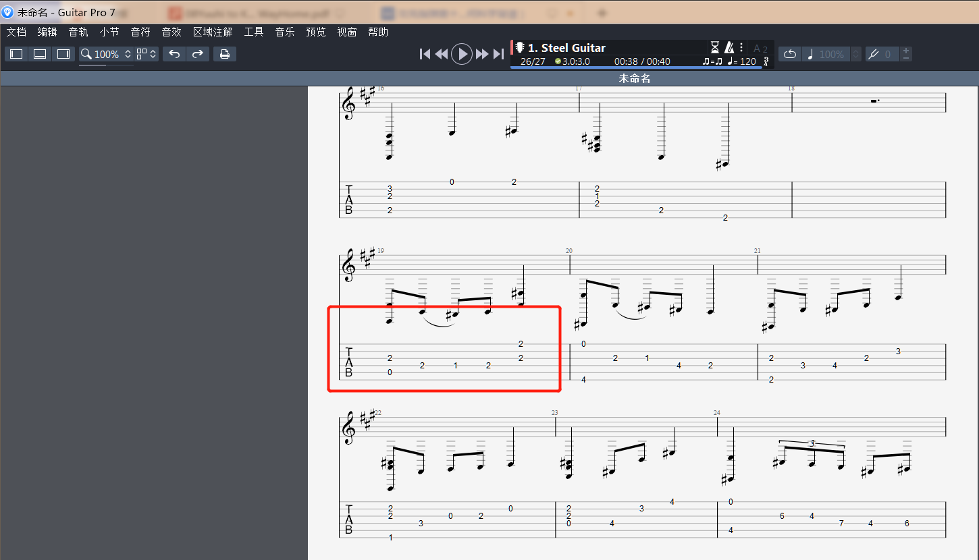Toggle the bottom global view panel
Screen dimensions: 979x560
click(x=40, y=54)
